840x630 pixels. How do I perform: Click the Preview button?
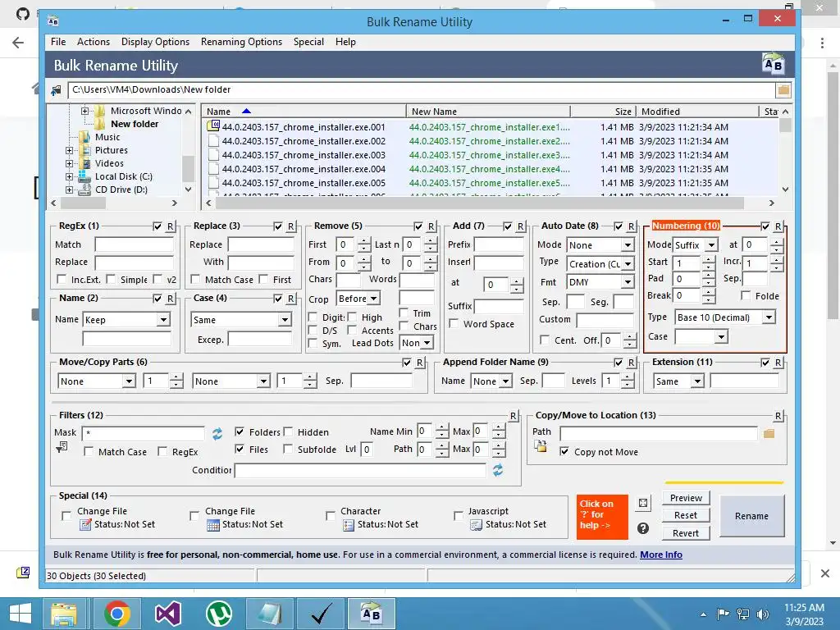[686, 498]
